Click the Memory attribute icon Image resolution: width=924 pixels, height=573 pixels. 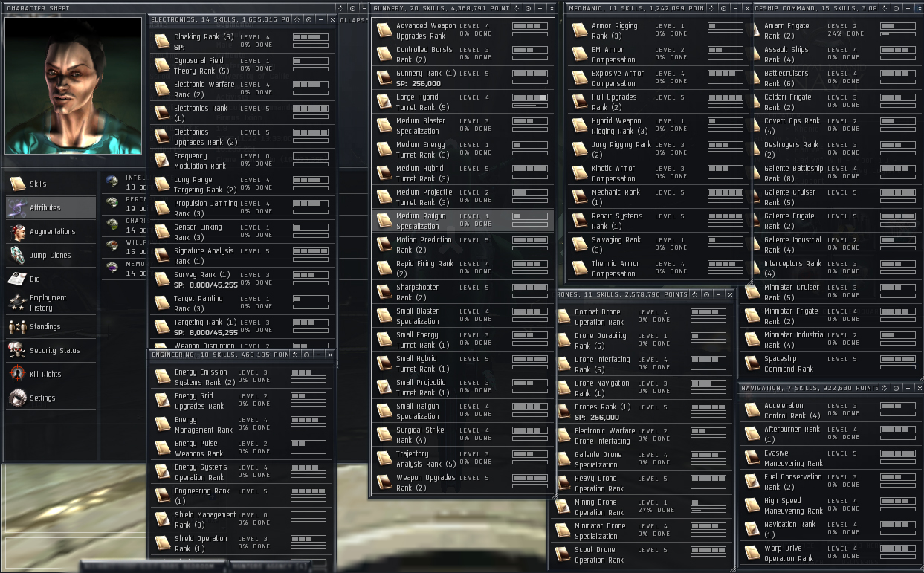[112, 266]
